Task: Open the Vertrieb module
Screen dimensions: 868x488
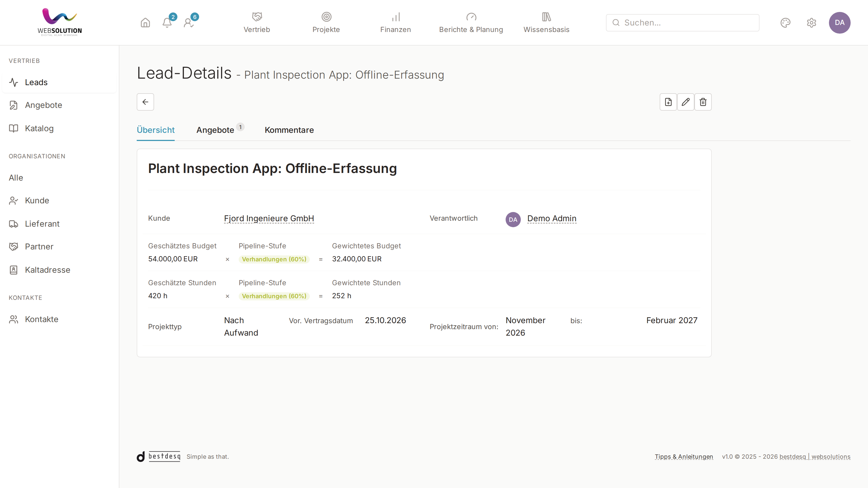Action: 257,23
